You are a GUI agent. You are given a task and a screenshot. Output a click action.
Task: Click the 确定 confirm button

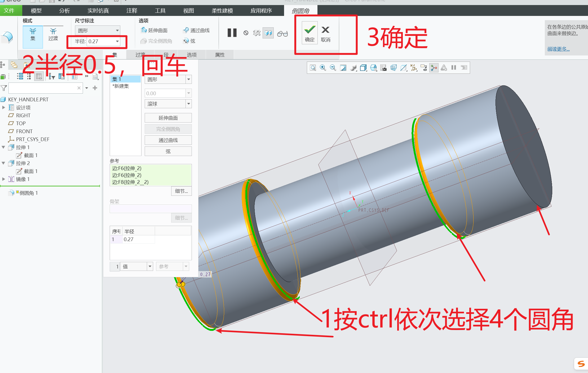310,33
